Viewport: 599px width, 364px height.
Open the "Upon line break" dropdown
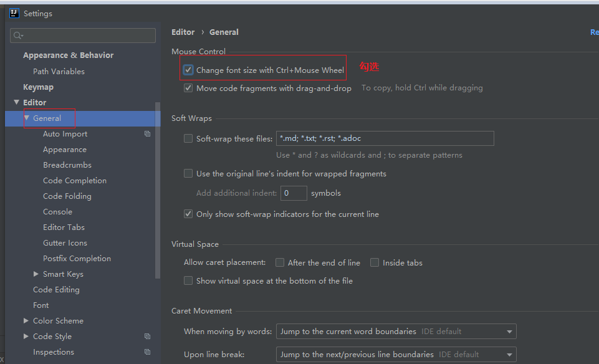(509, 354)
